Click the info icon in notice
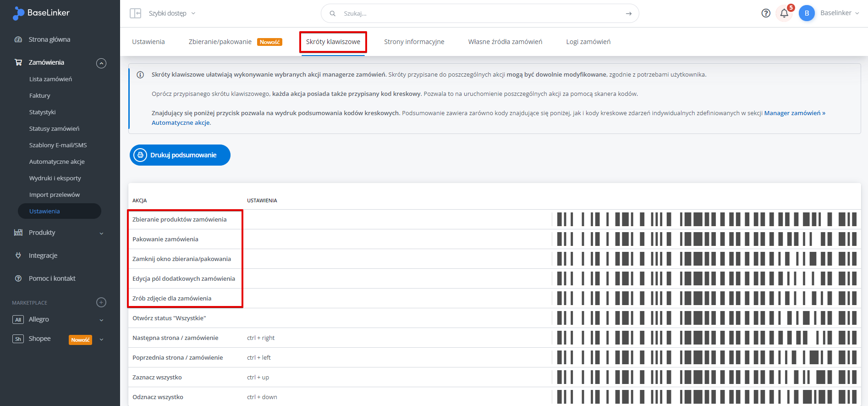The width and height of the screenshot is (868, 406). click(x=140, y=75)
